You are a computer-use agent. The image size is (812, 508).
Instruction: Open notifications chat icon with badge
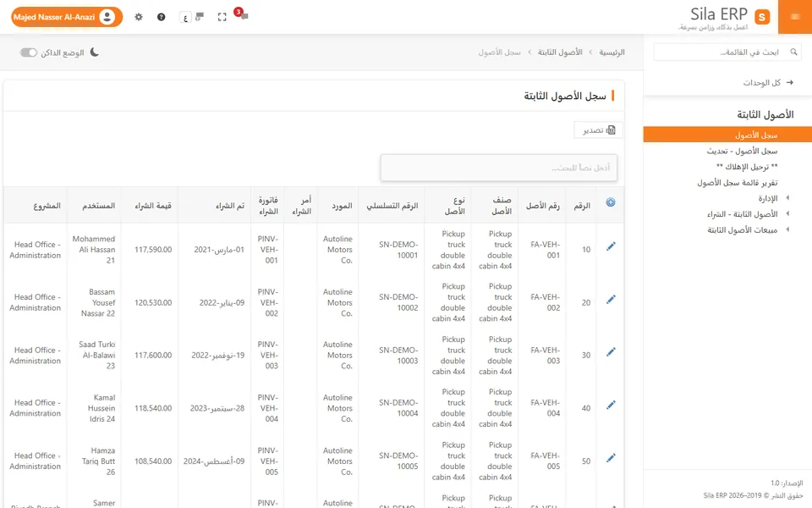pos(242,14)
